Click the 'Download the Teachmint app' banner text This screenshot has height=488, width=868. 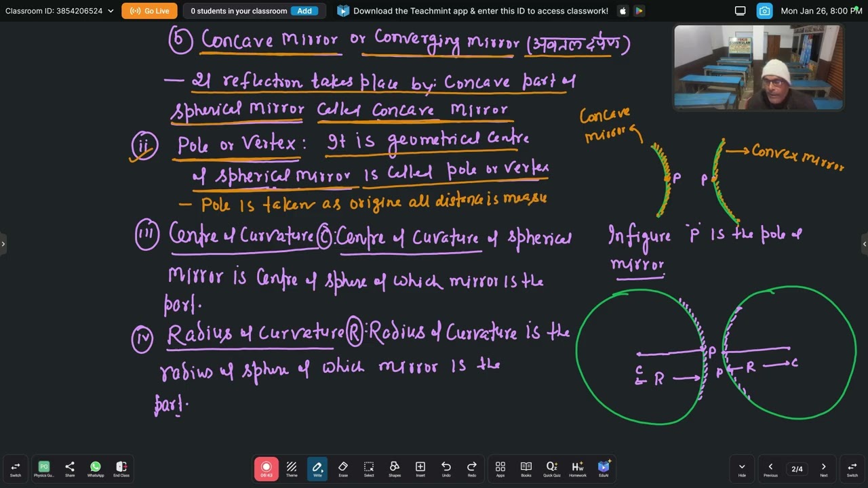click(481, 11)
